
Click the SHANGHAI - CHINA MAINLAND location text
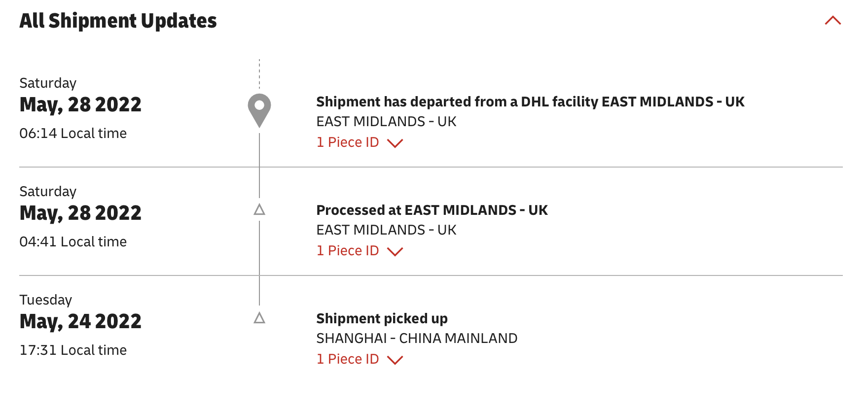(417, 338)
